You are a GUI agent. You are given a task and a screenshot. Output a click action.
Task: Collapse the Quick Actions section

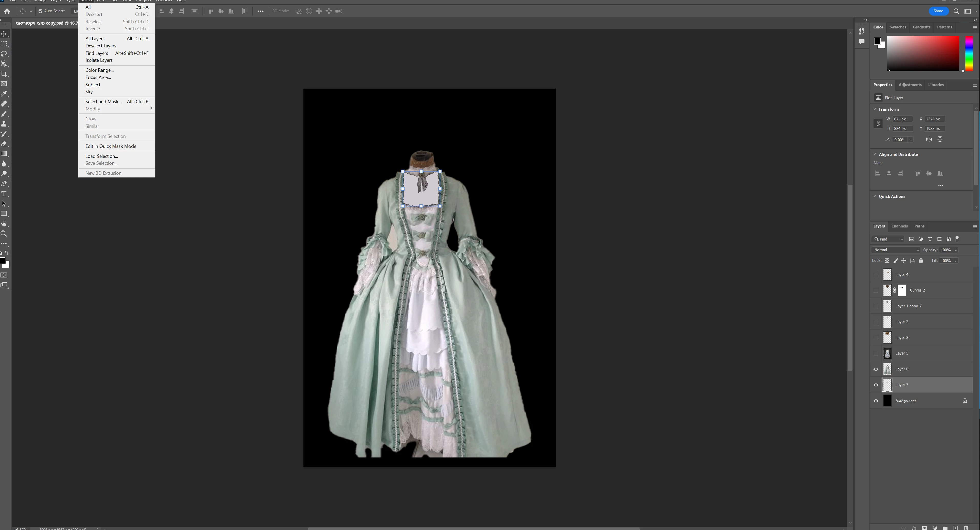click(874, 196)
